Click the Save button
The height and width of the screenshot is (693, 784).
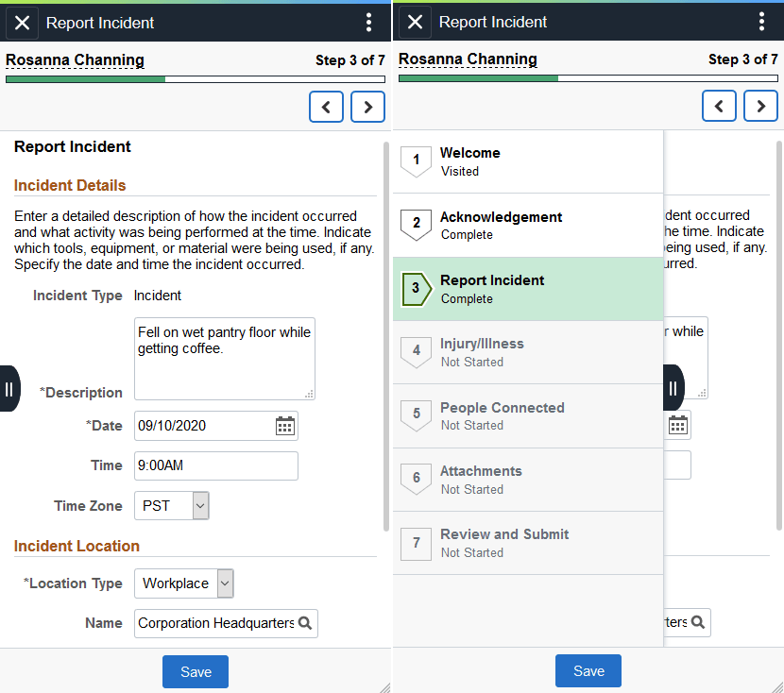tap(195, 671)
